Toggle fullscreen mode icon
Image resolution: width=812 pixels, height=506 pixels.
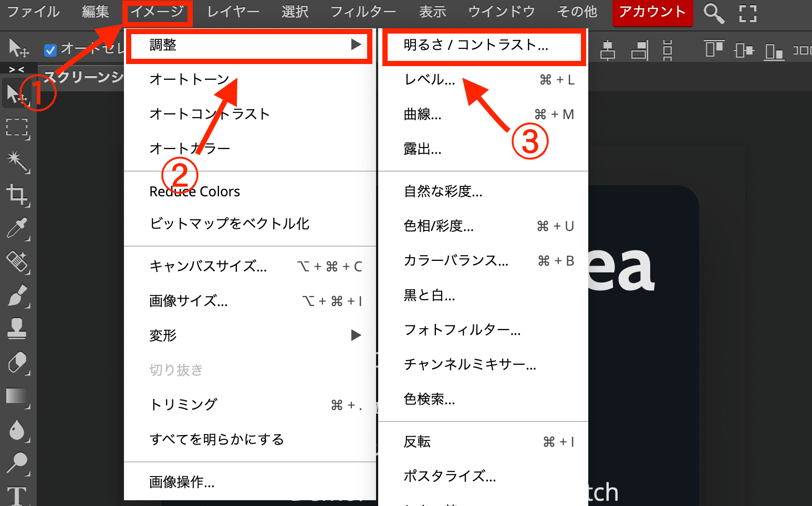coord(747,13)
